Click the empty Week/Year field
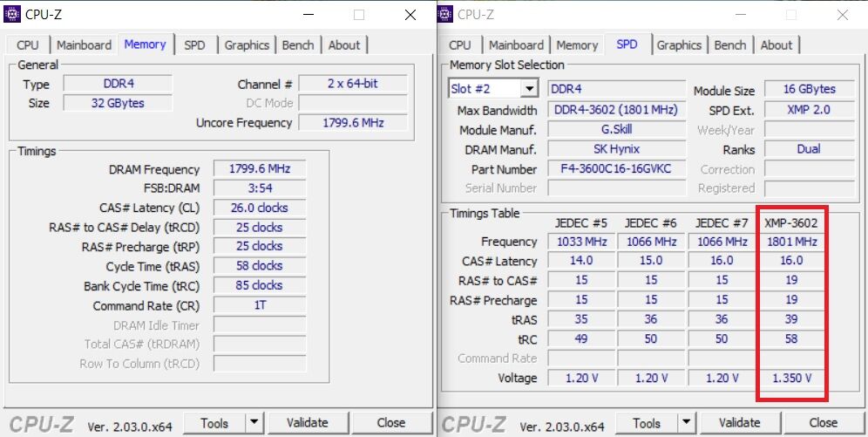This screenshot has width=868, height=437. click(x=810, y=130)
